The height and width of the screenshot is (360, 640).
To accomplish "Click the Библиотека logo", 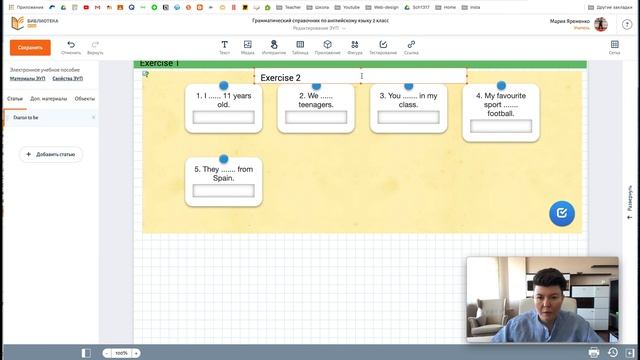I will 34,23.
